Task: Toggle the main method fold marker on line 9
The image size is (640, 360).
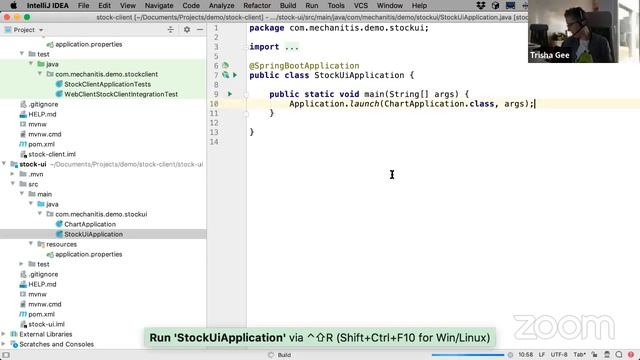Action: click(246, 94)
